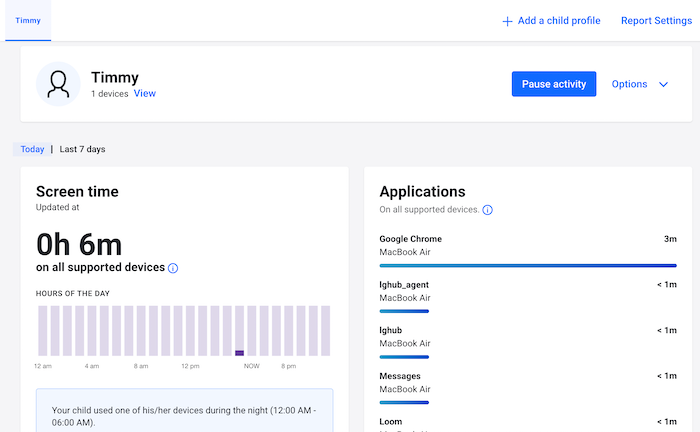The height and width of the screenshot is (432, 700).
Task: Click View link next to 1 devices
Action: coord(145,93)
